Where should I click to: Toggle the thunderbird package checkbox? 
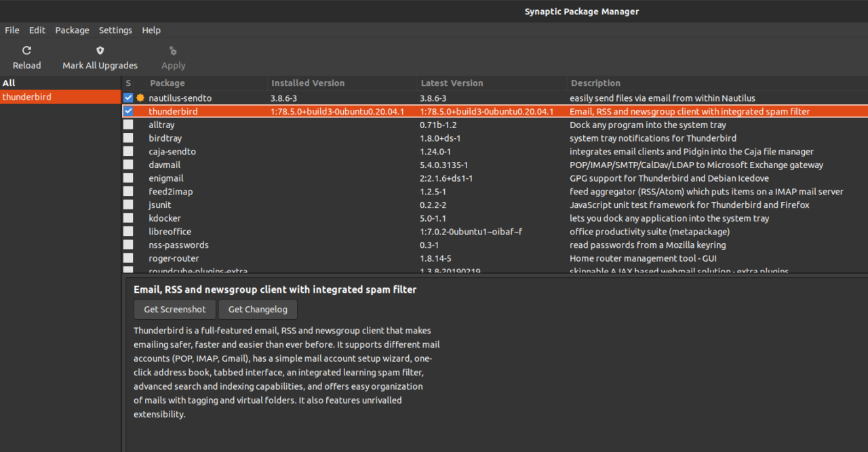coord(128,111)
